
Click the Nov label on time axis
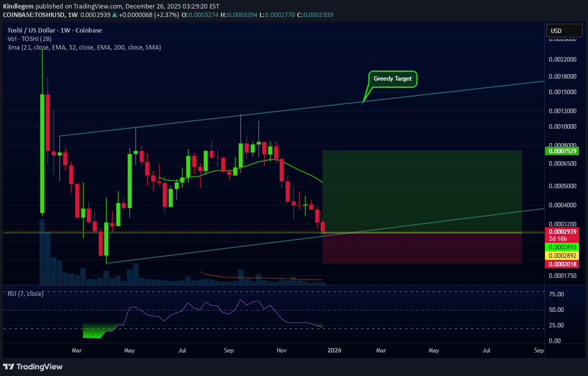pyautogui.click(x=281, y=350)
